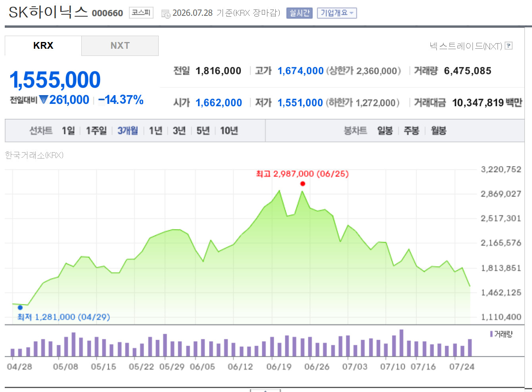Click the x-axis date 05/22
Image resolution: width=532 pixels, height=392 pixels.
point(141,367)
